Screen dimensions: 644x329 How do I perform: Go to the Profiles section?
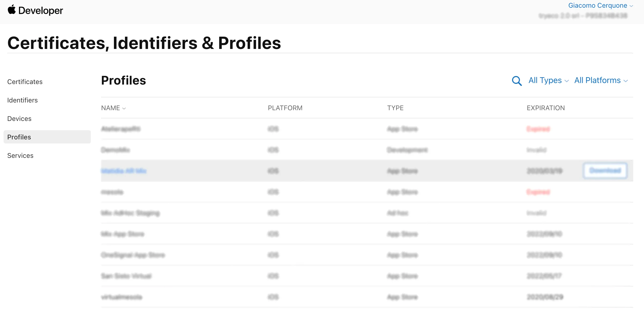tap(18, 137)
